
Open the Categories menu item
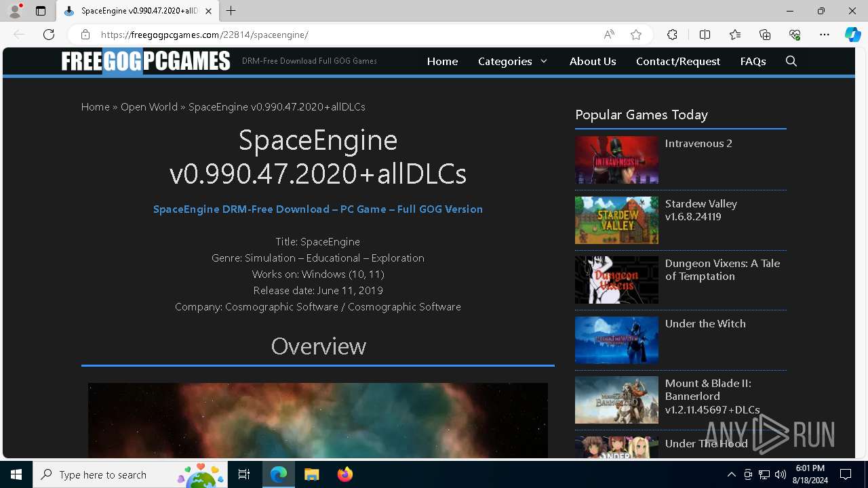coord(505,61)
